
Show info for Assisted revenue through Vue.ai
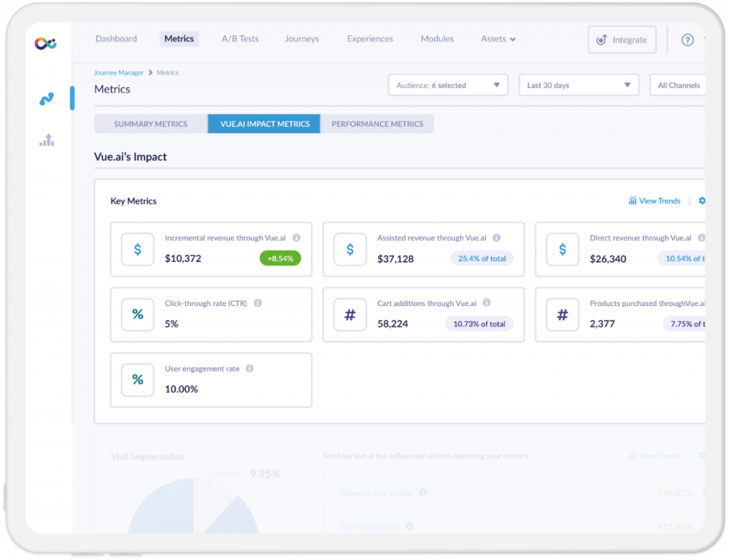(x=496, y=238)
